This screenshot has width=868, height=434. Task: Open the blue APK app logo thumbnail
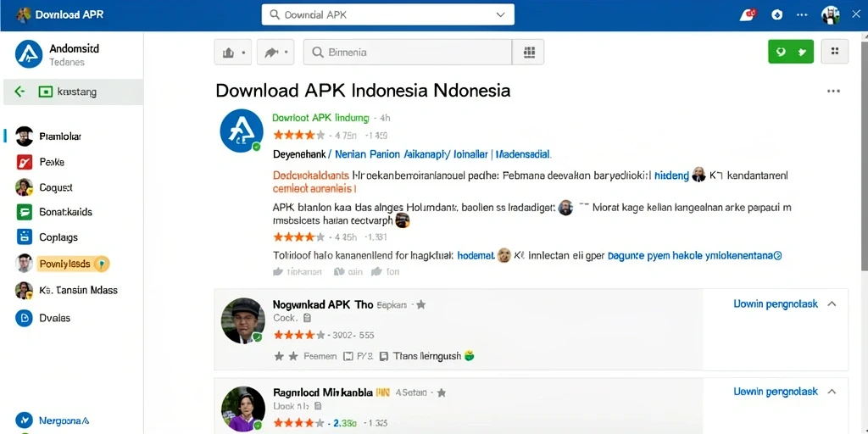point(242,131)
